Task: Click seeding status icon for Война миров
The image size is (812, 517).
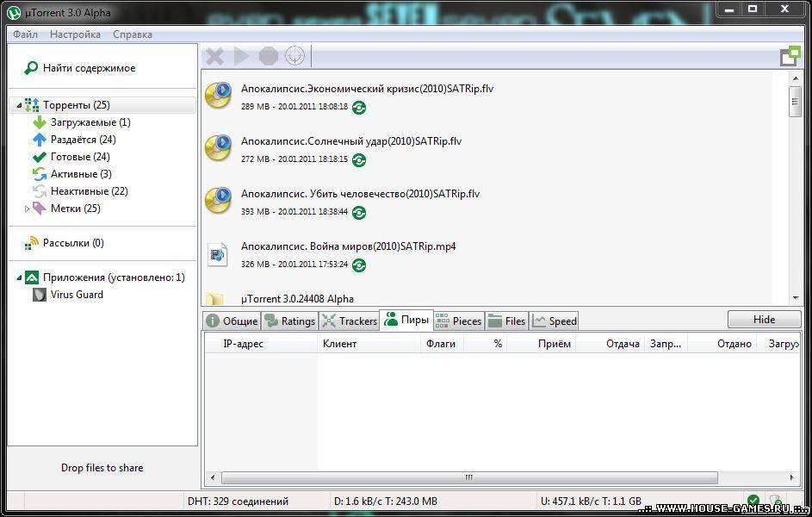Action: pos(359,265)
